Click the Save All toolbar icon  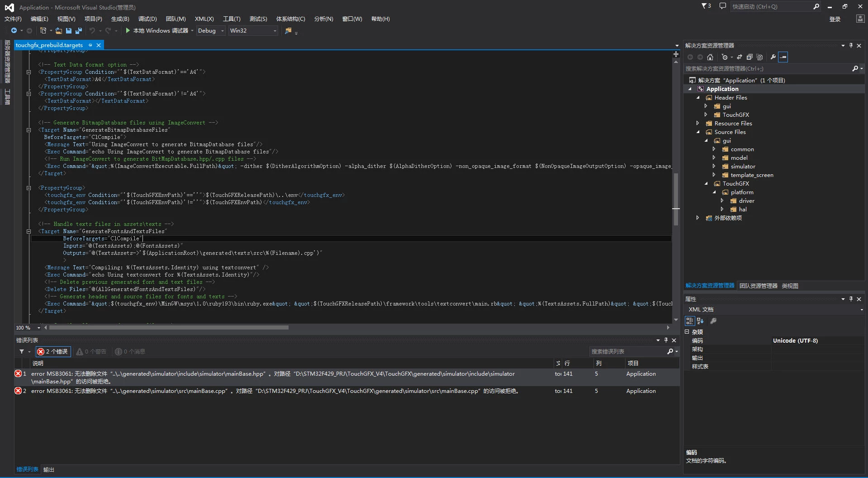pyautogui.click(x=79, y=30)
